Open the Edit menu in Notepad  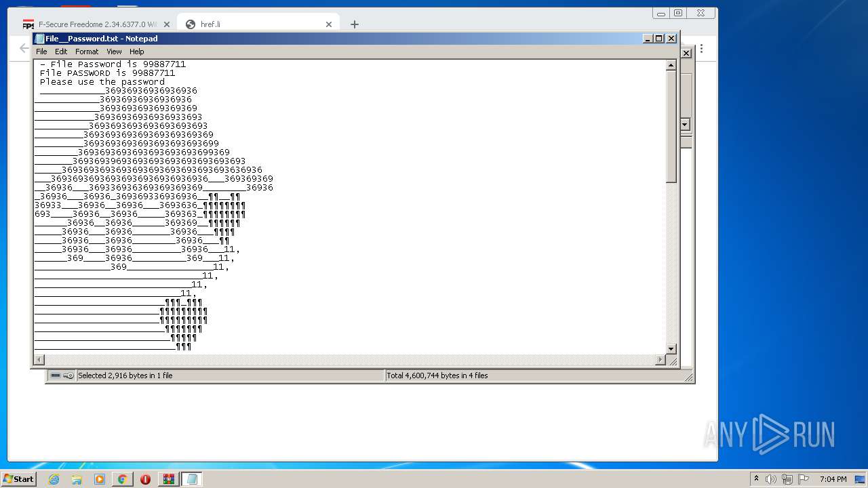coord(61,52)
